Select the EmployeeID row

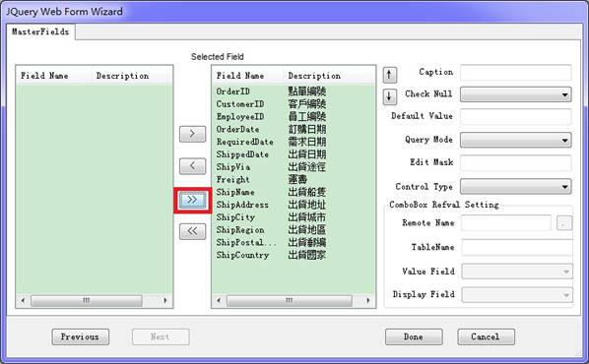293,117
